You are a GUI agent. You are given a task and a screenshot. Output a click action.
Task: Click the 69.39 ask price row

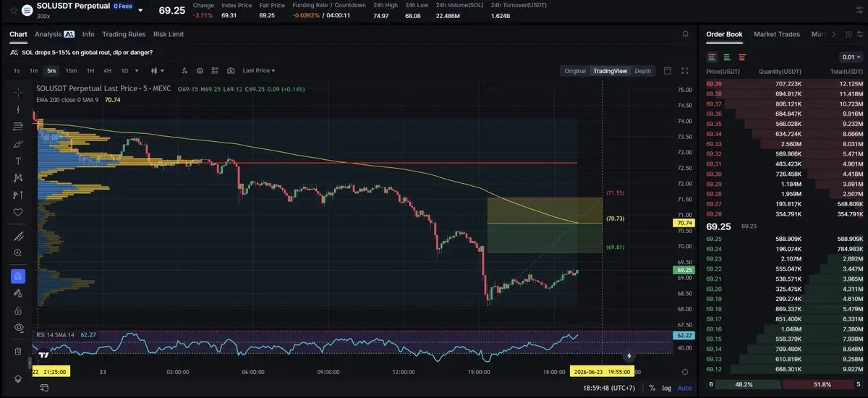pos(784,84)
